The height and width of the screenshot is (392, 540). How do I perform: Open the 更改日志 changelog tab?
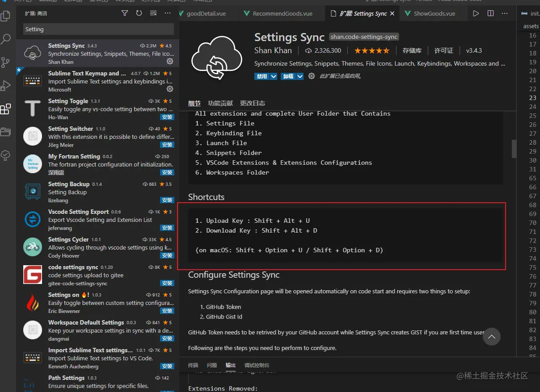pyautogui.click(x=253, y=103)
